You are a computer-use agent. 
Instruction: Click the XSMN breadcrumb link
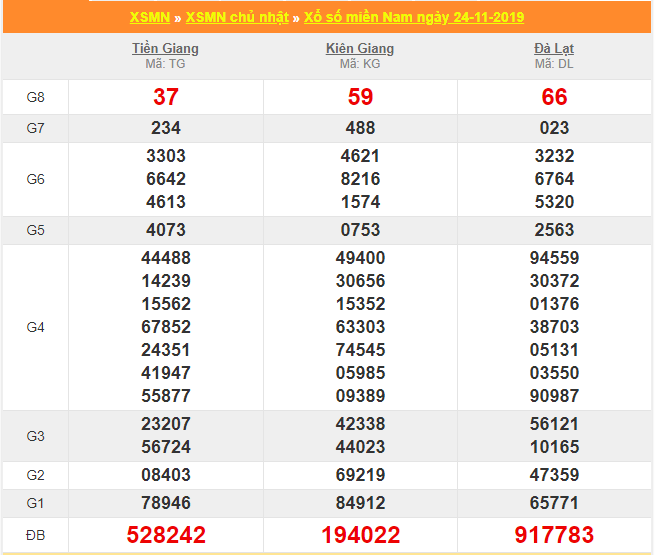point(149,17)
